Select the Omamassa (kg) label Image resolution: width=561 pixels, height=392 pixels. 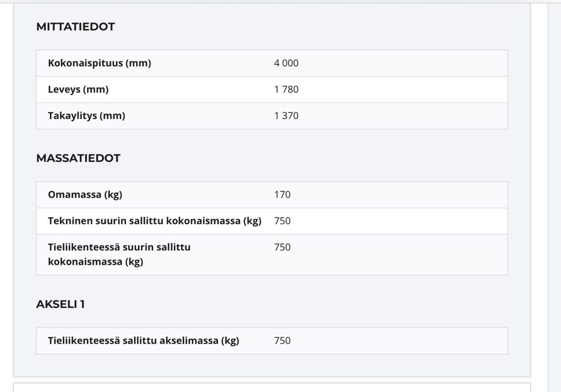click(85, 195)
